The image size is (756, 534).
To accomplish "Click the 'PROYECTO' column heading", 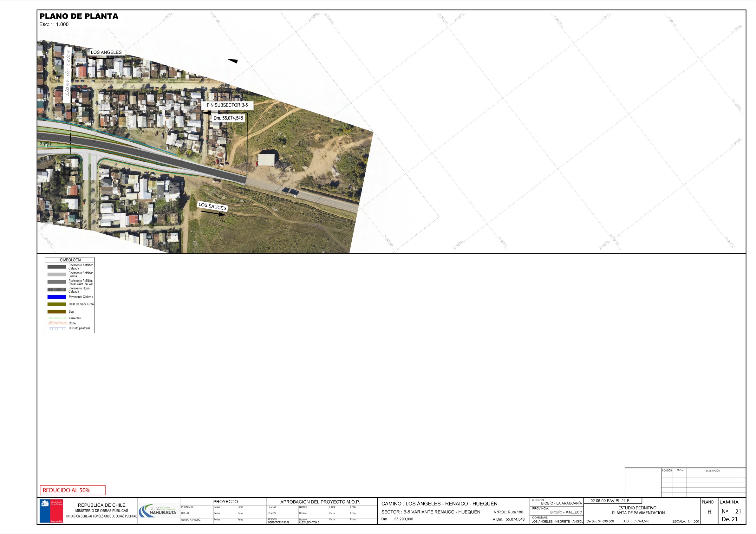I will pyautogui.click(x=225, y=501).
